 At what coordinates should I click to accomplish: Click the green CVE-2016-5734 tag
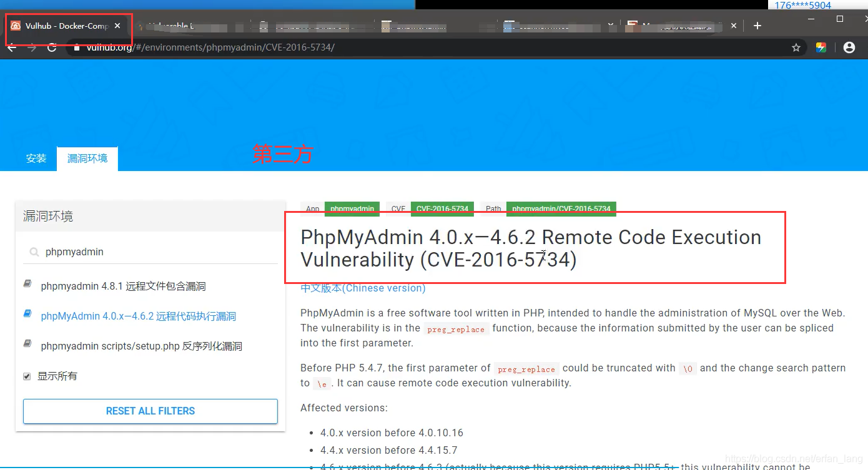[x=442, y=209]
